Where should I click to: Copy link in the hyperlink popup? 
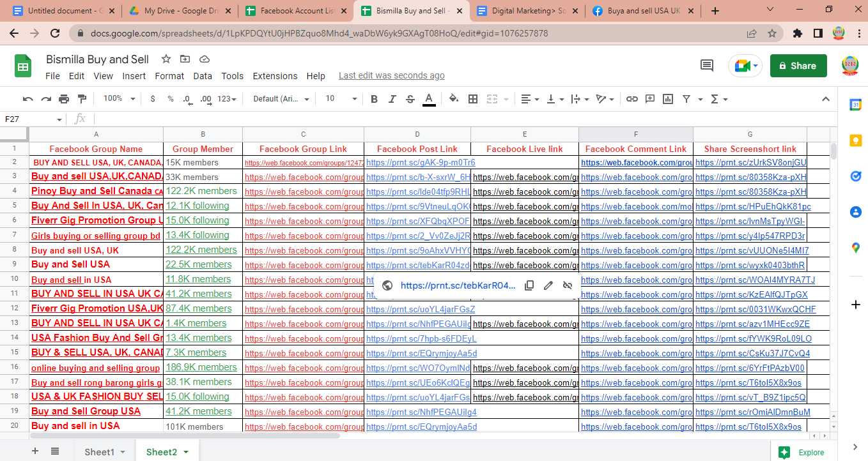click(529, 285)
